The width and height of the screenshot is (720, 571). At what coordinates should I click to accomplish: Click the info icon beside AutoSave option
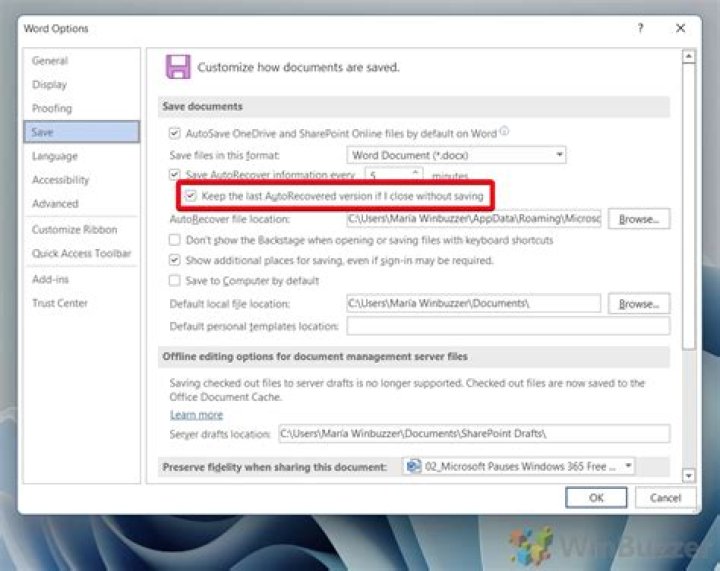click(504, 131)
